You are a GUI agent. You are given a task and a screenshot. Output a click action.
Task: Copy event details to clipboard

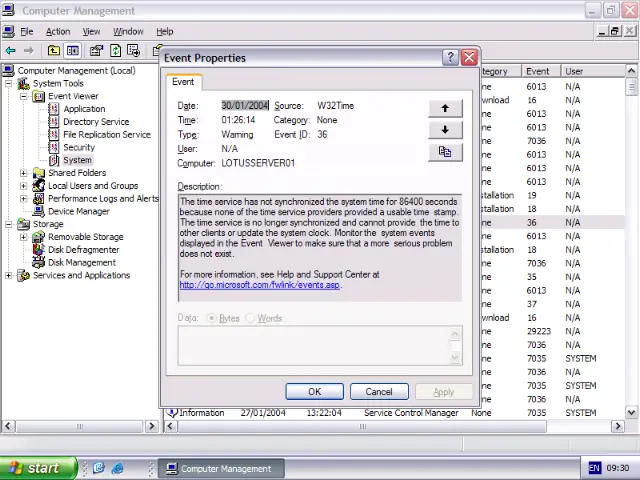pyautogui.click(x=445, y=152)
